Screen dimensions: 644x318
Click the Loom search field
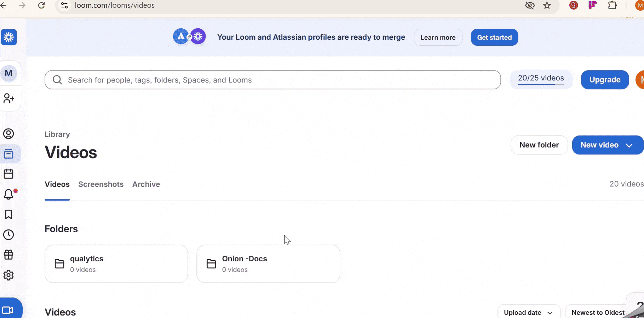272,80
